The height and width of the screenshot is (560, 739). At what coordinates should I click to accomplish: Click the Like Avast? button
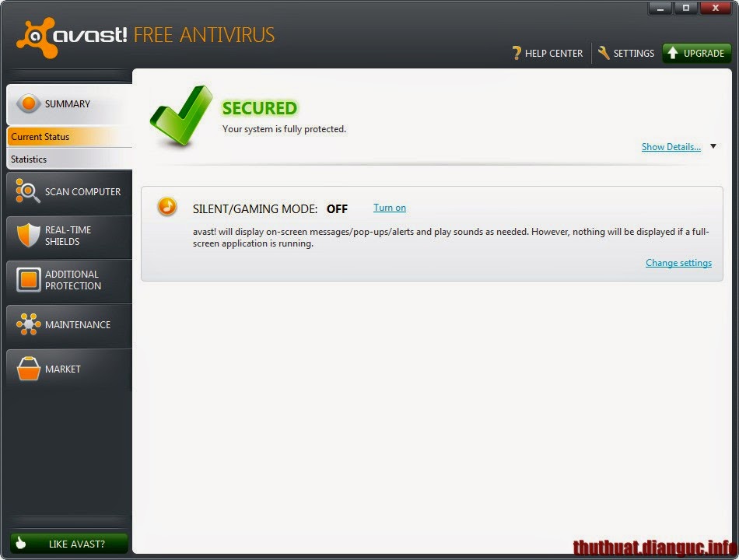click(69, 544)
